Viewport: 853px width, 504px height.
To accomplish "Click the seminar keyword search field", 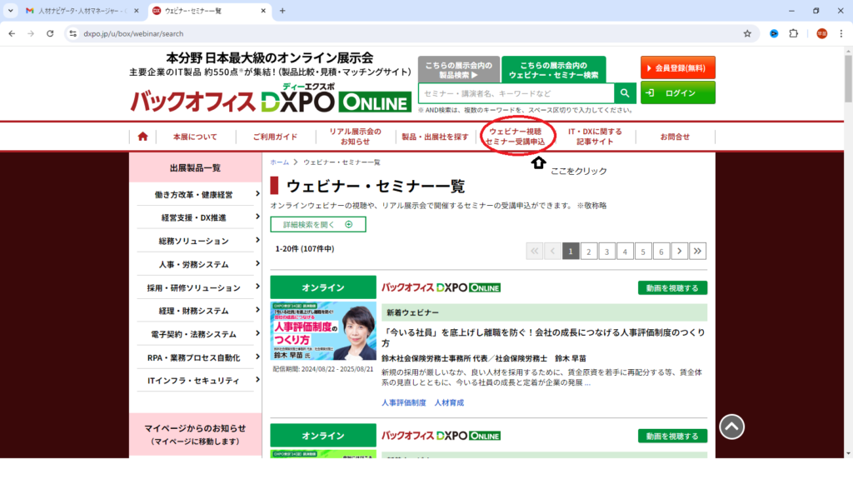I will click(516, 93).
